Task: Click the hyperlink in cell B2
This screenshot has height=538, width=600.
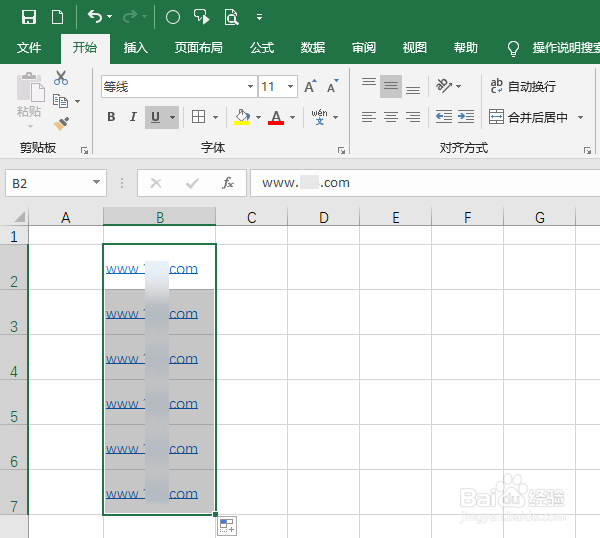Action: [x=152, y=269]
